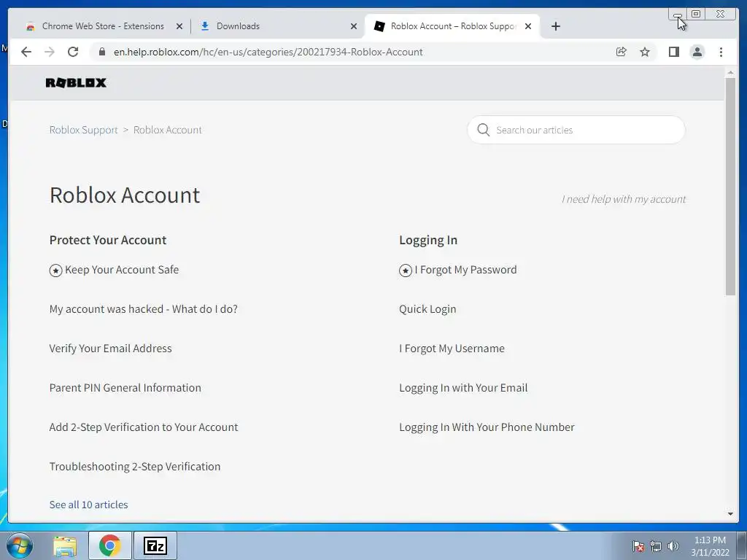Screen dimensions: 747x560
Task: Click the Action Center flag tray icon
Action: tap(638, 546)
